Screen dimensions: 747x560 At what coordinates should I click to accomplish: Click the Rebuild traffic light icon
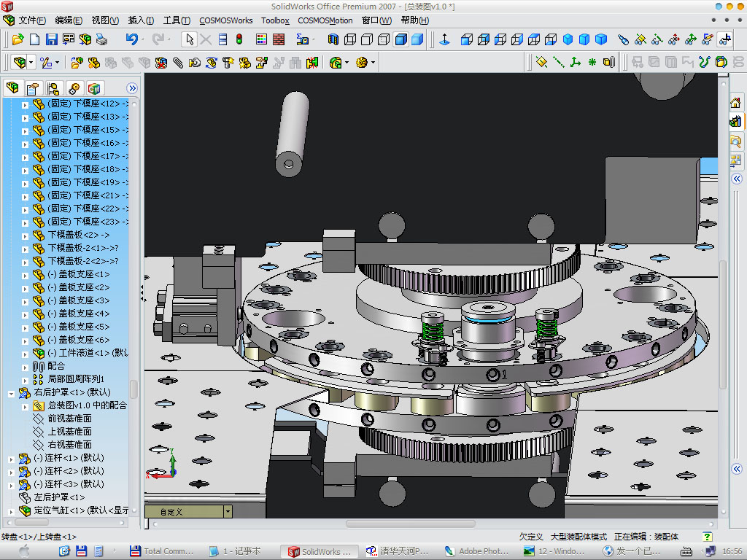click(239, 39)
